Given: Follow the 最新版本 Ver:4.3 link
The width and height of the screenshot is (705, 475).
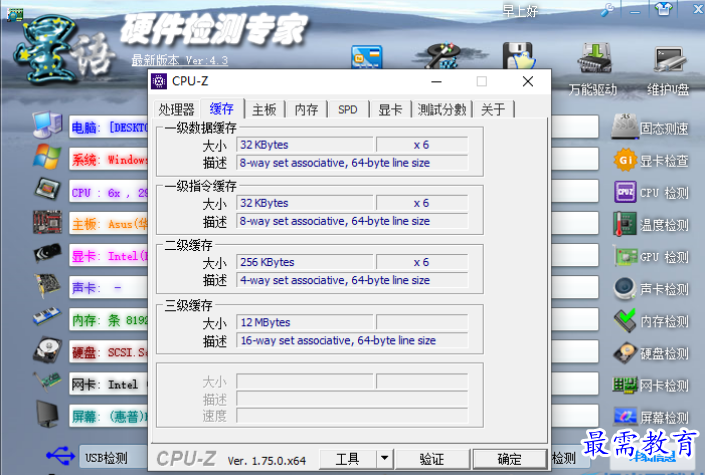Looking at the screenshot, I should click(x=180, y=60).
